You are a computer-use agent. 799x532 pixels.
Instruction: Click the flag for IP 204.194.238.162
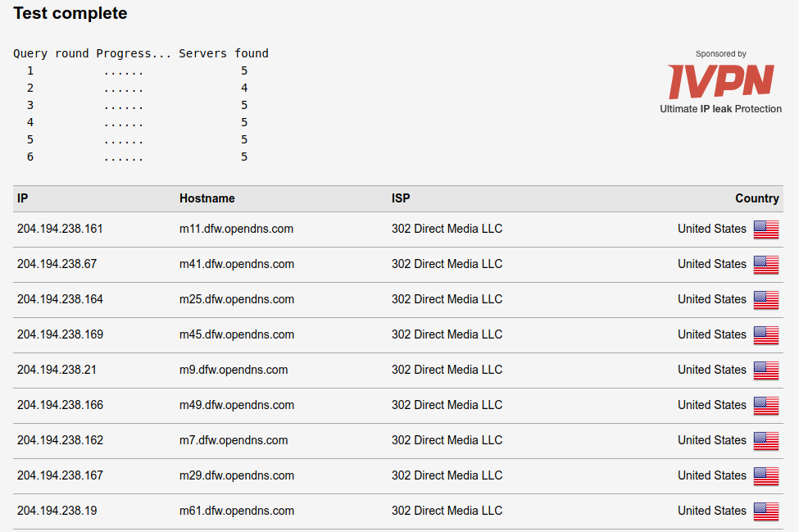pos(765,441)
